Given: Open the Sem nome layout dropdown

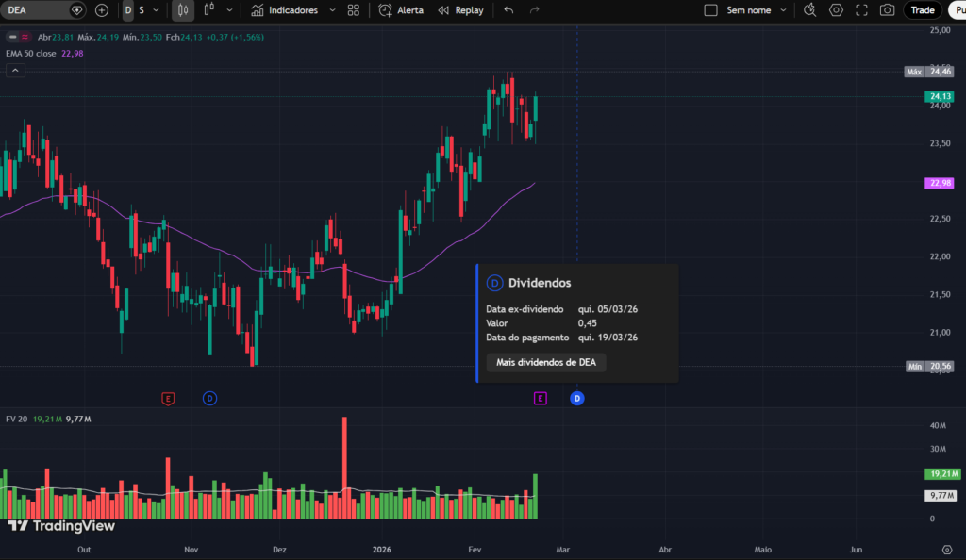Looking at the screenshot, I should click(781, 10).
